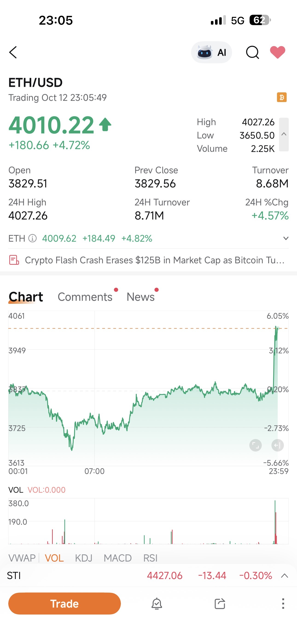Screen dimensions: 297x644
Task: Tap the back arrow
Action: [x=13, y=52]
